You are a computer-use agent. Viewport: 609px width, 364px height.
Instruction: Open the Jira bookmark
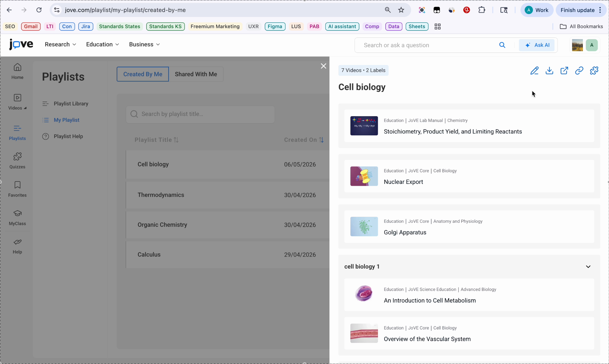point(86,26)
